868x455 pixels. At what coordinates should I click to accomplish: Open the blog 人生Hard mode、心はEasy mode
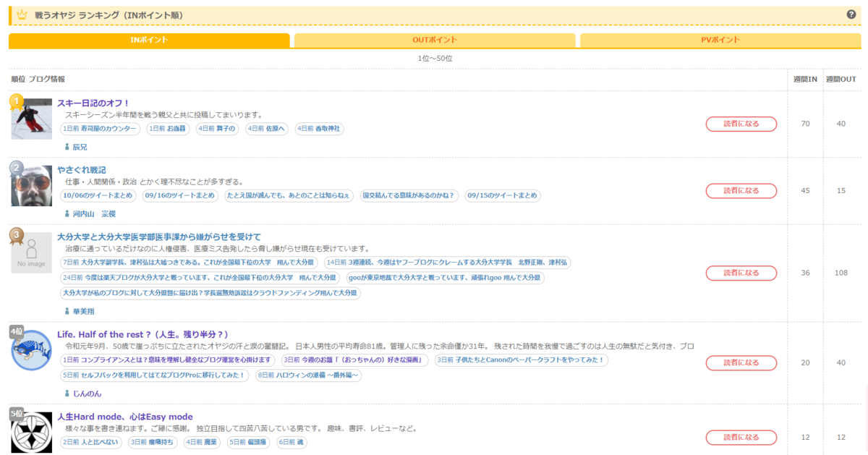[x=124, y=416]
